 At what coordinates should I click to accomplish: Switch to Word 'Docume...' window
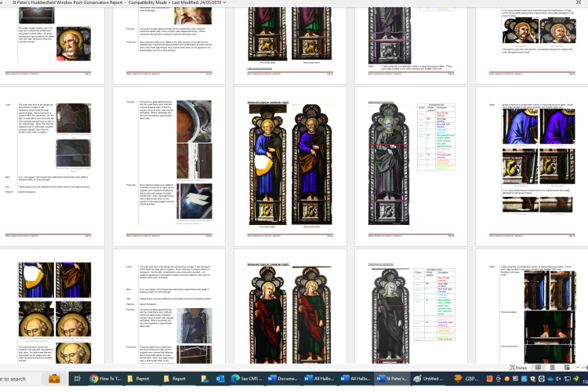(283, 379)
